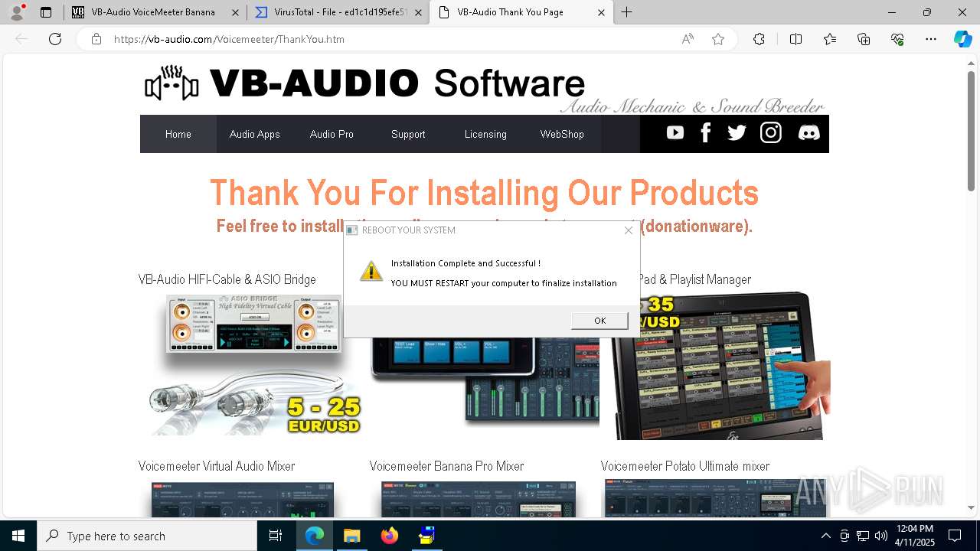Click taskbar search box
This screenshot has width=980, height=551.
(147, 536)
